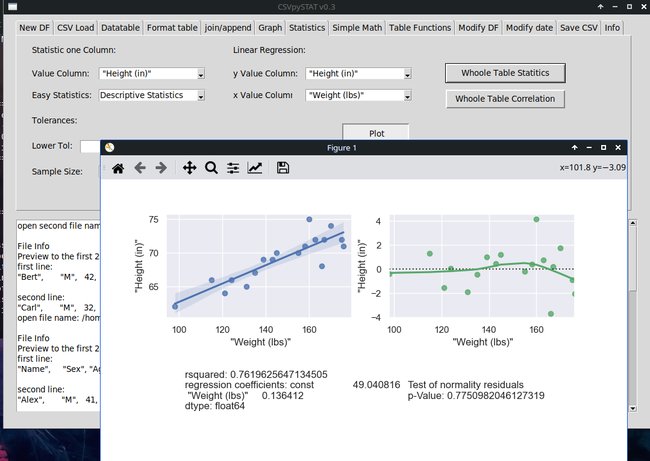Image resolution: width=650 pixels, height=461 pixels.
Task: Switch to the Table Functions tab
Action: point(420,28)
